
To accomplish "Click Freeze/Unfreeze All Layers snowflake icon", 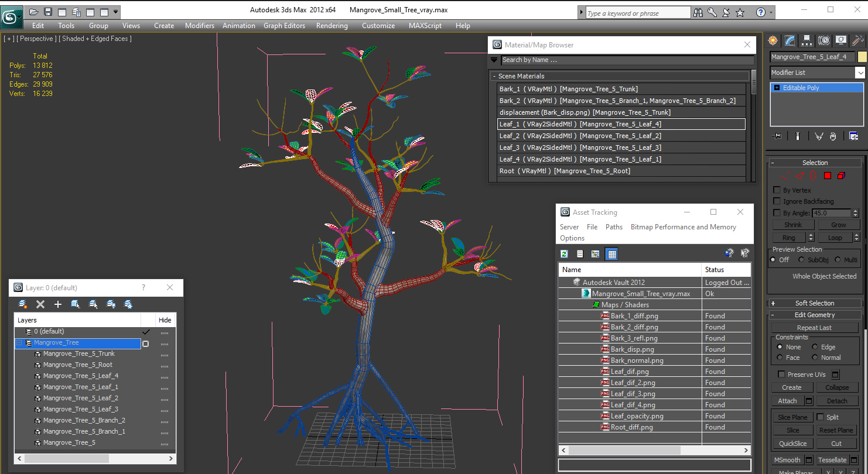I will click(x=128, y=304).
